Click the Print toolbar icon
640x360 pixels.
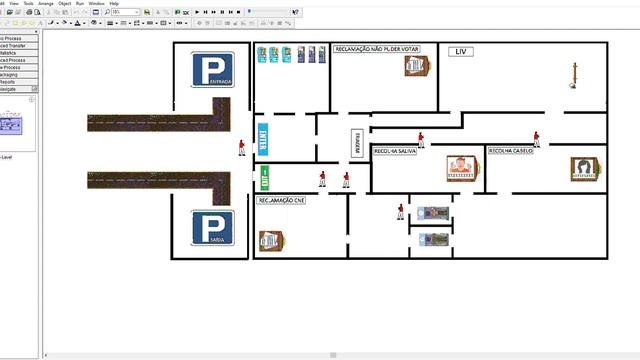click(x=29, y=12)
